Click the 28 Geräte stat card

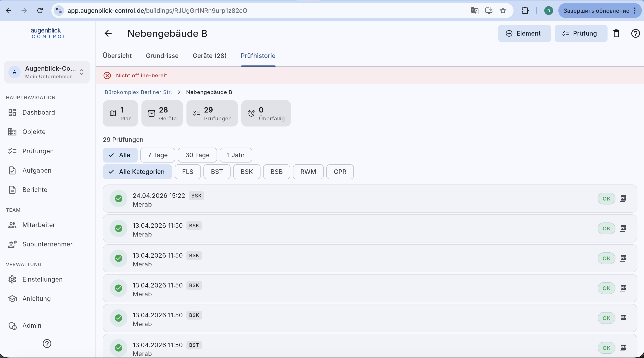(x=162, y=113)
